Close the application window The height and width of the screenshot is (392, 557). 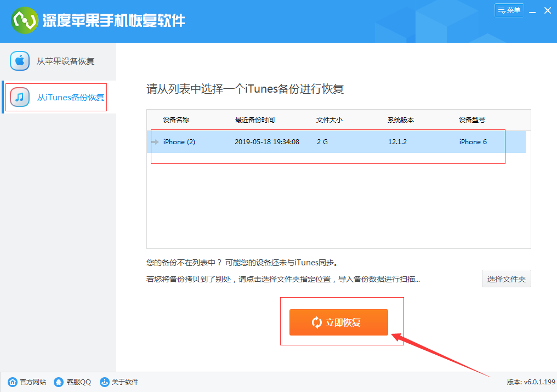coord(548,10)
